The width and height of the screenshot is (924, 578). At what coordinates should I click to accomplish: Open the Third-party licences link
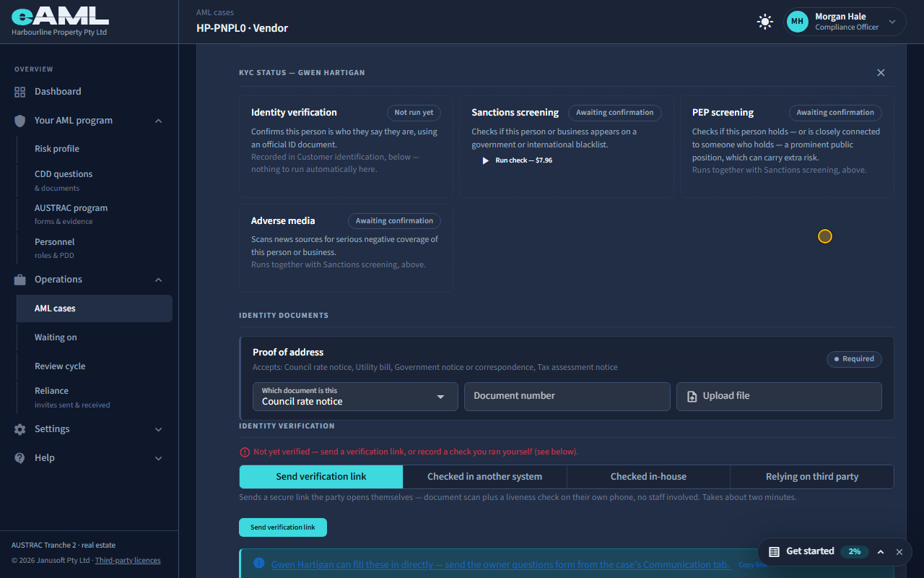(x=128, y=561)
